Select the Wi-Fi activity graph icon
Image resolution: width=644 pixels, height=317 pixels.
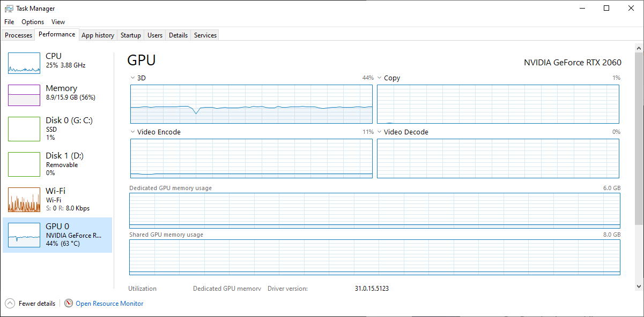[24, 200]
